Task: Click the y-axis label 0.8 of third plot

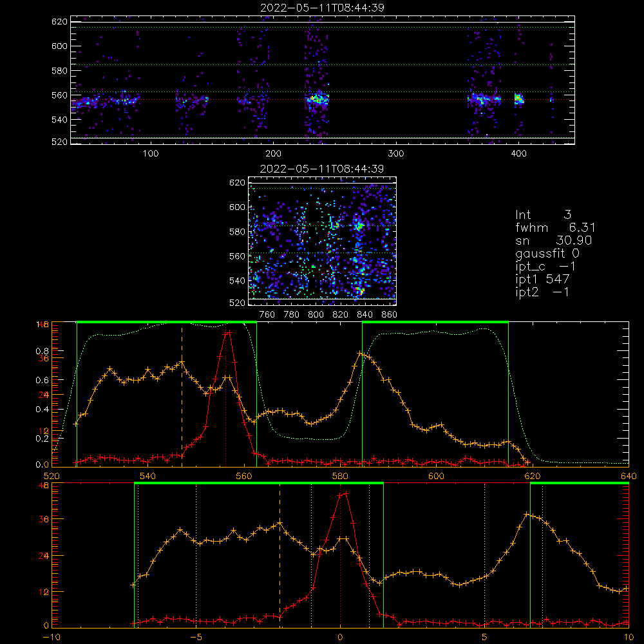Action: click(42, 351)
